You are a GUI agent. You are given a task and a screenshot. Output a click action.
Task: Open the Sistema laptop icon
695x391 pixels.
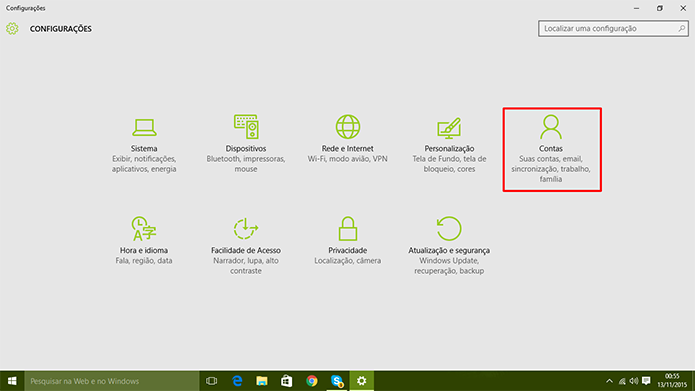(x=144, y=127)
